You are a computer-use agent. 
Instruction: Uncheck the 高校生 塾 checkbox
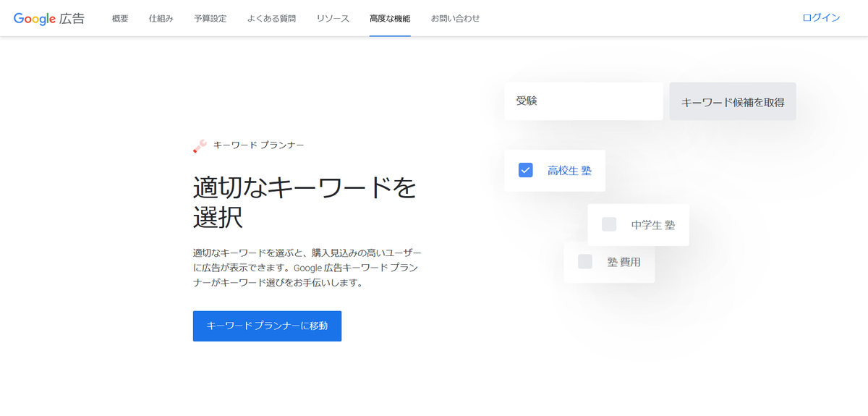[x=526, y=171]
